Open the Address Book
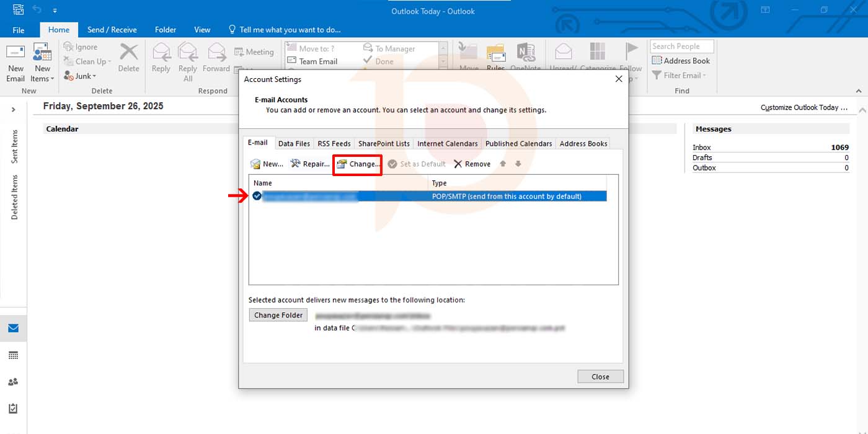The height and width of the screenshot is (434, 868). tap(681, 61)
